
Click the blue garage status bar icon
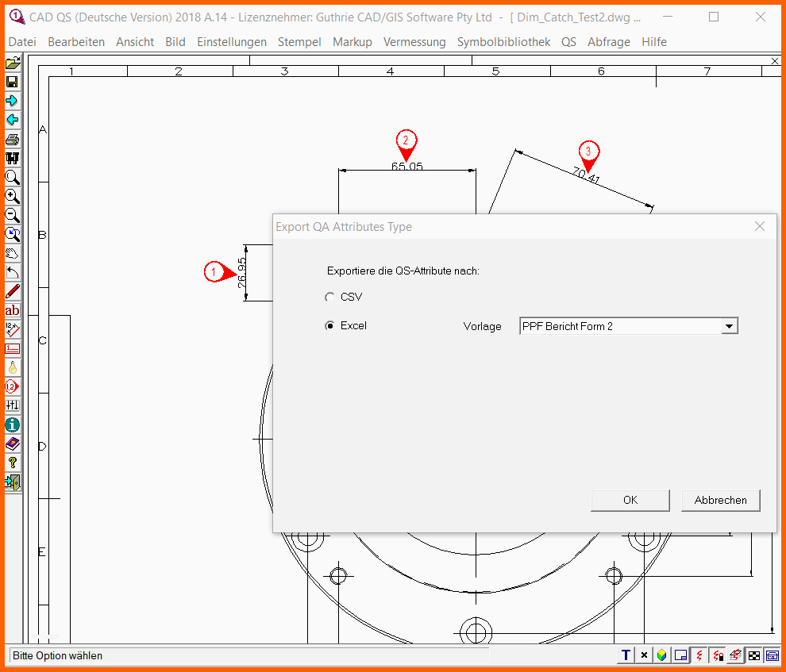[773, 655]
